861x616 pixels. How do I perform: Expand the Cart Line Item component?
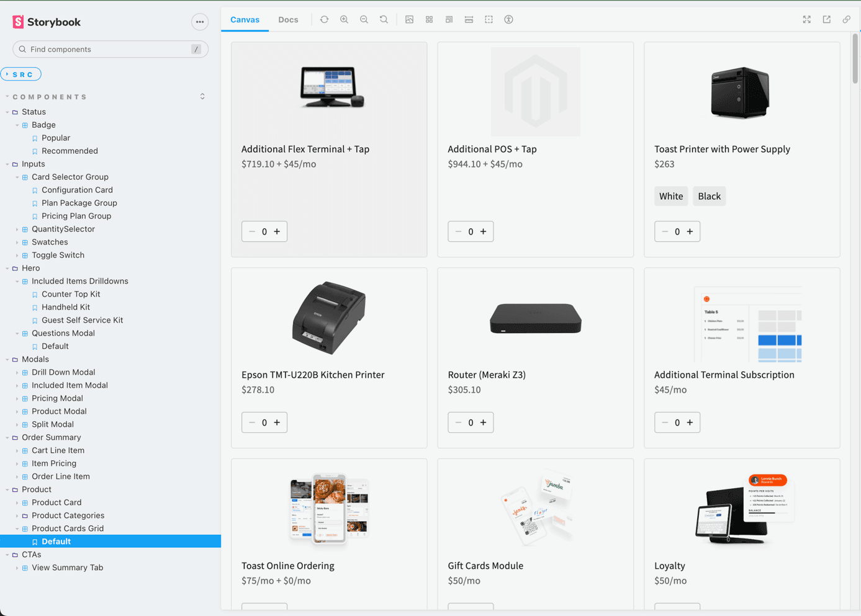pos(58,450)
